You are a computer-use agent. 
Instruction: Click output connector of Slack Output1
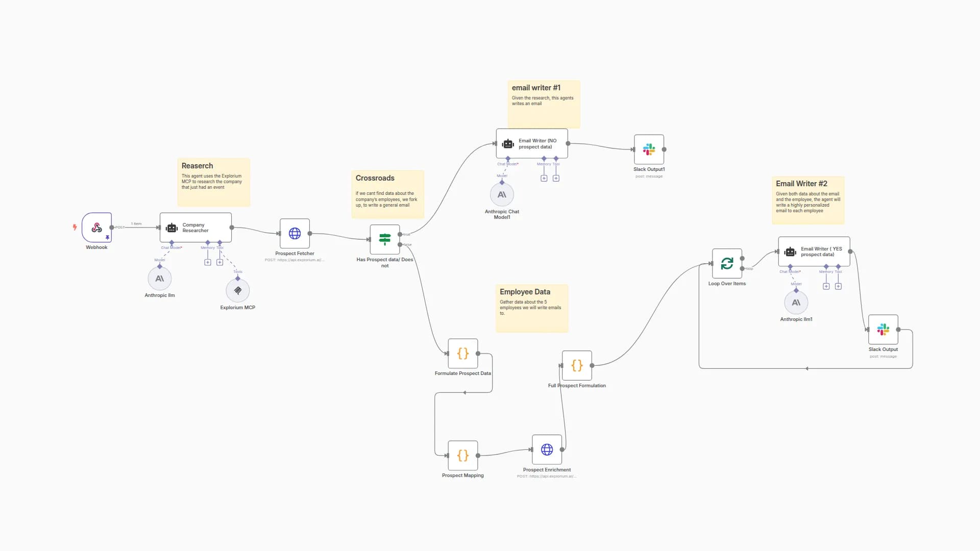[x=664, y=149]
